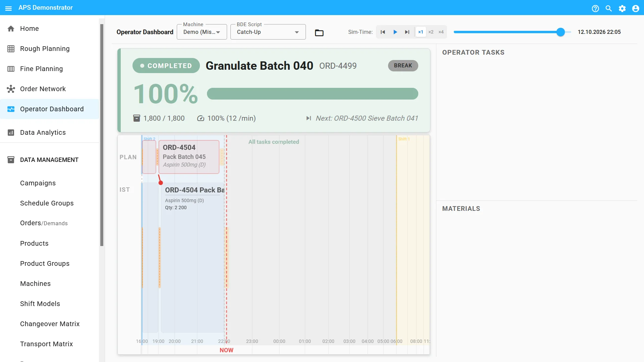
Task: Set simulation speed to x2
Action: (x=431, y=32)
